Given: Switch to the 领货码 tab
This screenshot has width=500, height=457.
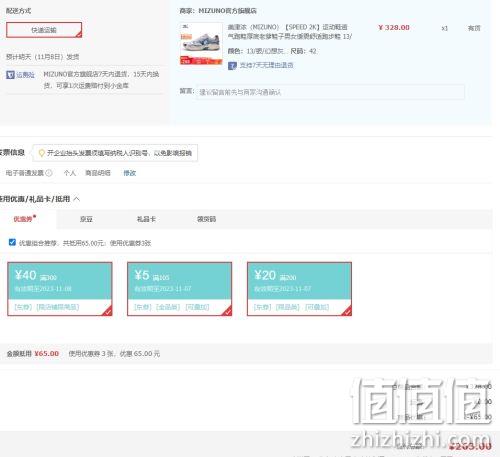Looking at the screenshot, I should click(206, 219).
